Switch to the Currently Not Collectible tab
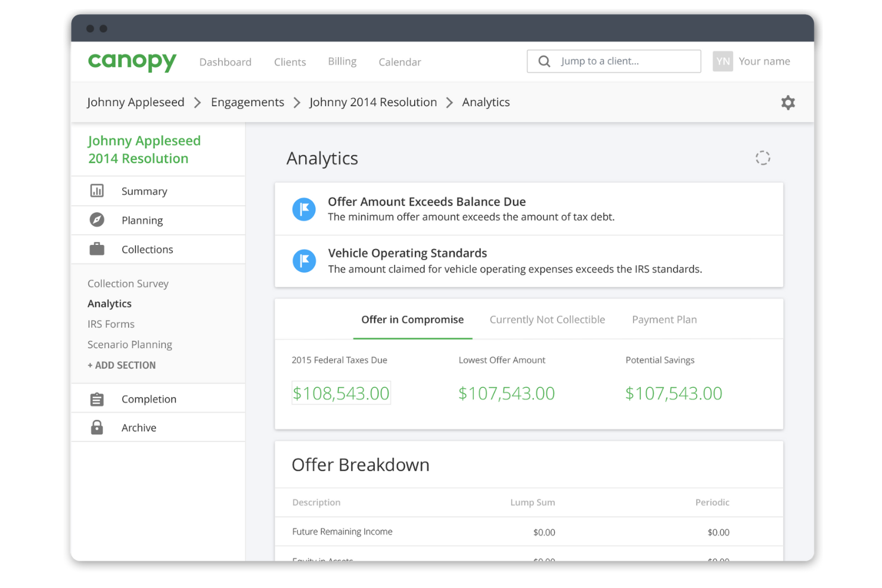 click(547, 319)
